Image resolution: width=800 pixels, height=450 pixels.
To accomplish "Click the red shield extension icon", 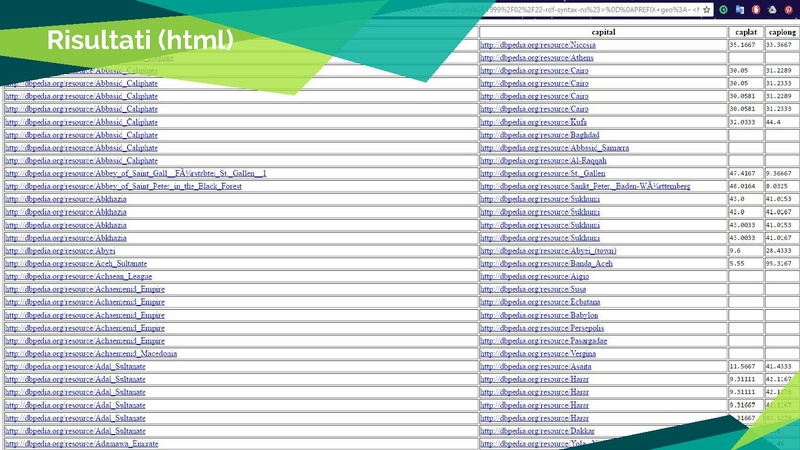I will [x=756, y=10].
